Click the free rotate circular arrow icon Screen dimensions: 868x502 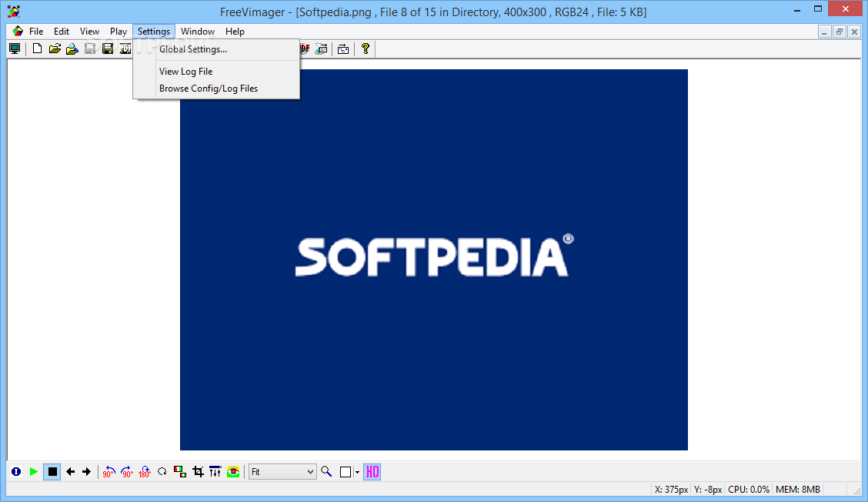pyautogui.click(x=162, y=471)
